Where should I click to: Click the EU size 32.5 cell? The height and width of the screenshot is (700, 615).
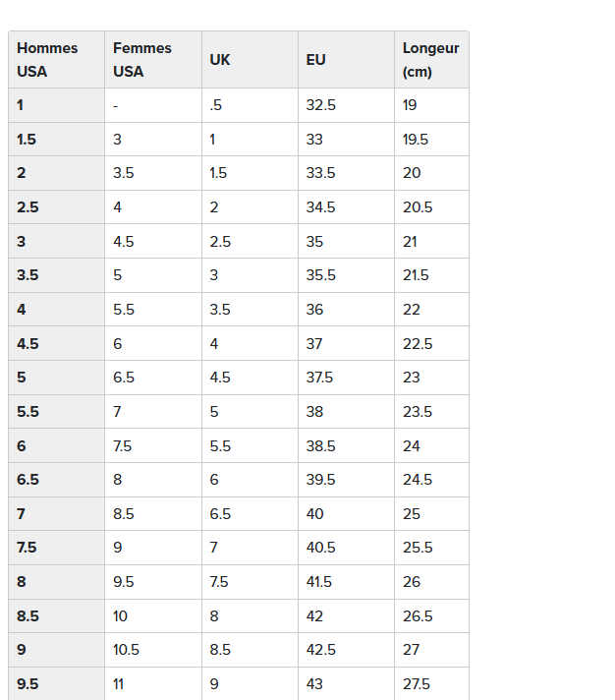(321, 105)
